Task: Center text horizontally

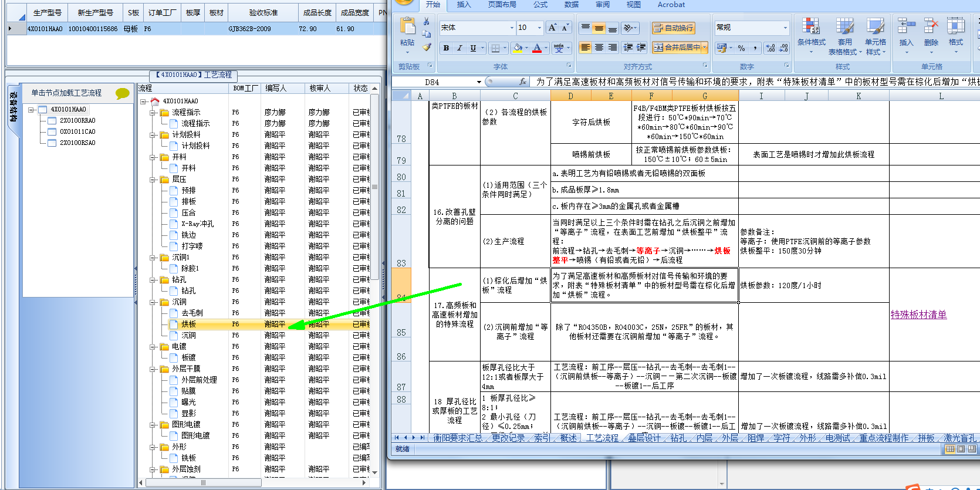Action: [x=599, y=48]
